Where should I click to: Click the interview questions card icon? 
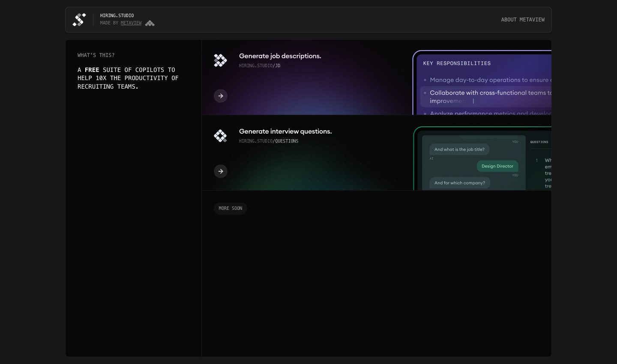[220, 136]
